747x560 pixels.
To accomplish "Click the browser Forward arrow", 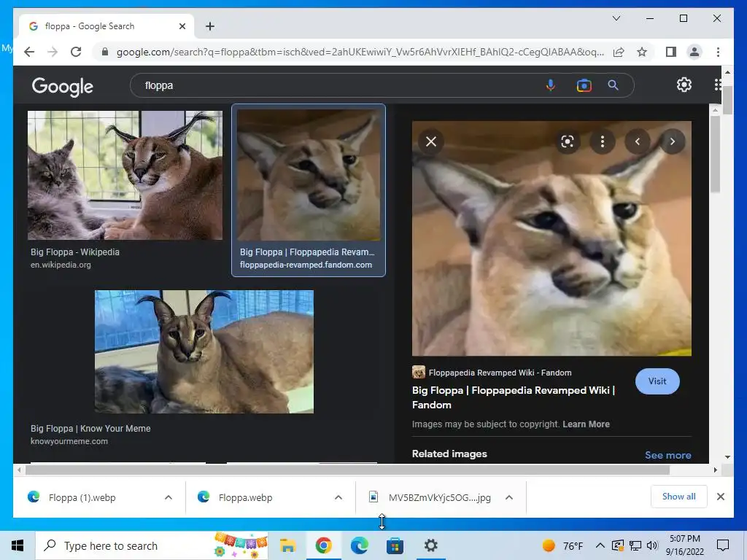I will click(53, 52).
